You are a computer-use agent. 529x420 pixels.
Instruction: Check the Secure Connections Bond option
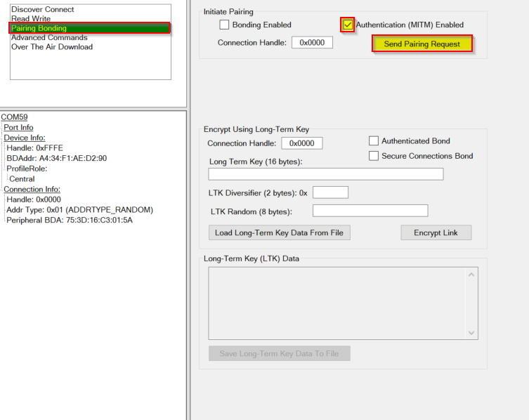374,156
